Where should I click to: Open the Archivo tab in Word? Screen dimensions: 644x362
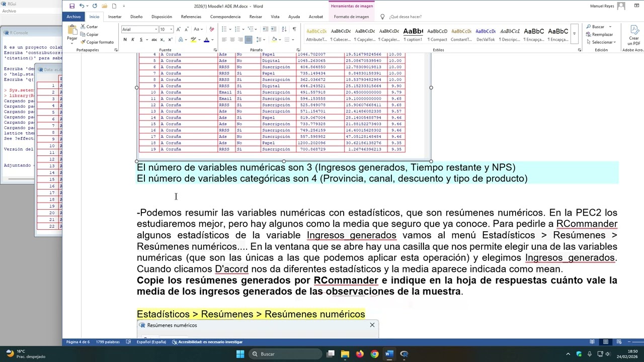pos(73,17)
